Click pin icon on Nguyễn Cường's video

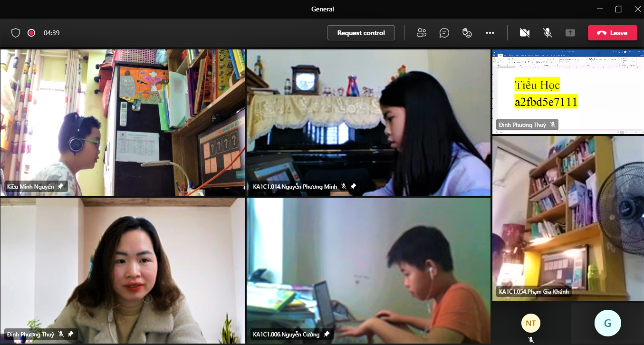coord(327,334)
